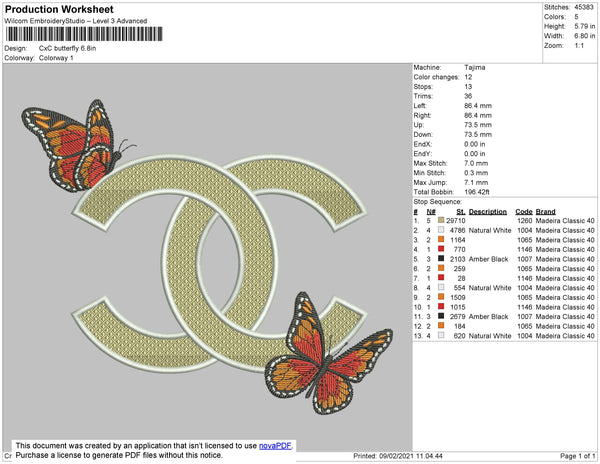Viewport: 600px width, 464px height.
Task: Click the 'Colorway 1' value
Action: [x=56, y=58]
